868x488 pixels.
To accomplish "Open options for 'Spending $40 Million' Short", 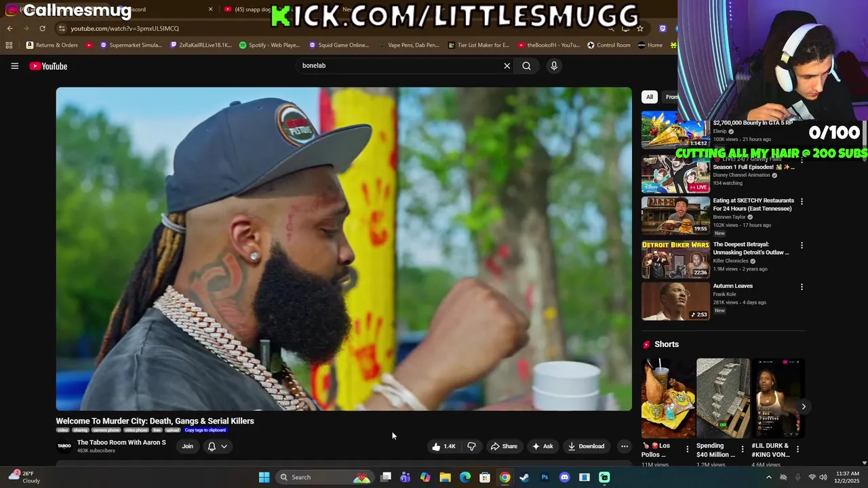I will 743,449.
